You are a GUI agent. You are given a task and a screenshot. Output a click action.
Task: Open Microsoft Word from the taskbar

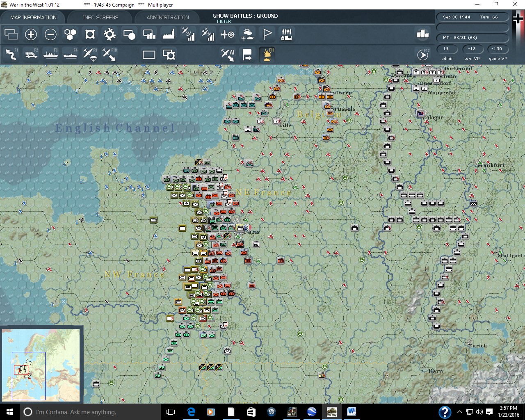(x=352, y=412)
